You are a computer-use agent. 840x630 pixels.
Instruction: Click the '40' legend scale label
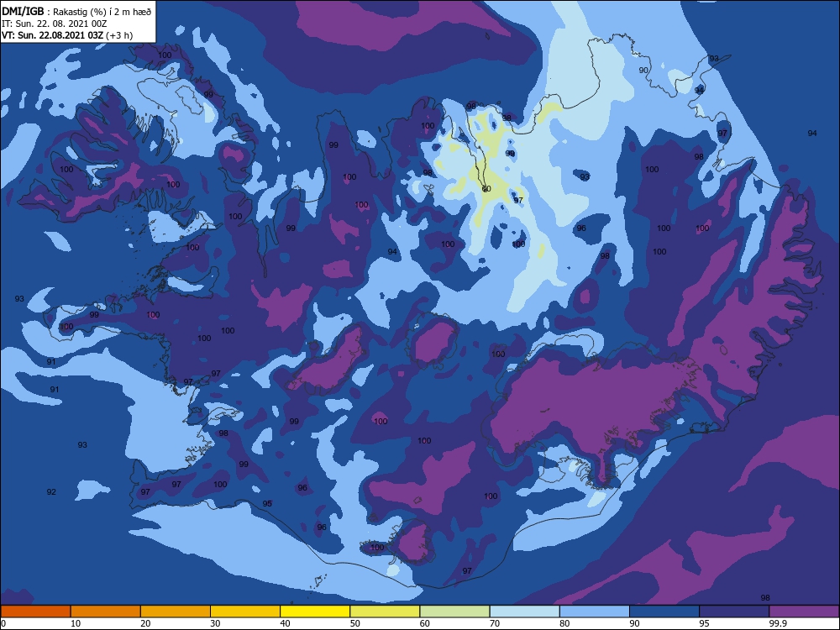coord(285,623)
